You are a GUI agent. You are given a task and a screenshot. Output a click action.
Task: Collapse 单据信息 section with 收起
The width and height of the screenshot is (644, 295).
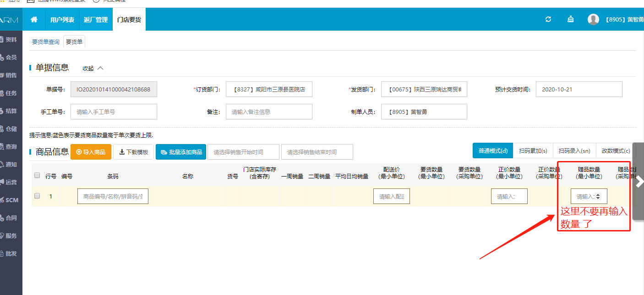[x=93, y=68]
